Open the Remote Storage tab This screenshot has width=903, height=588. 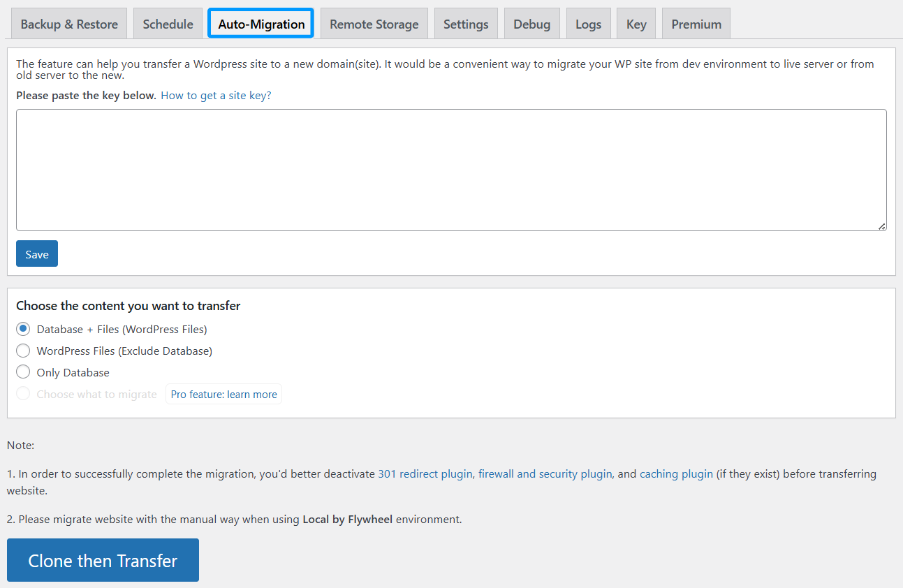tap(374, 24)
